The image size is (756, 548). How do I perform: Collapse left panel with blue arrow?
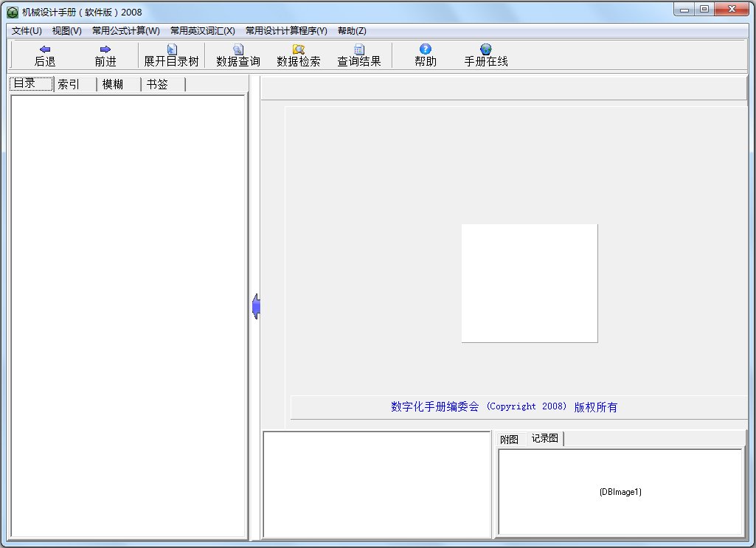[x=256, y=307]
